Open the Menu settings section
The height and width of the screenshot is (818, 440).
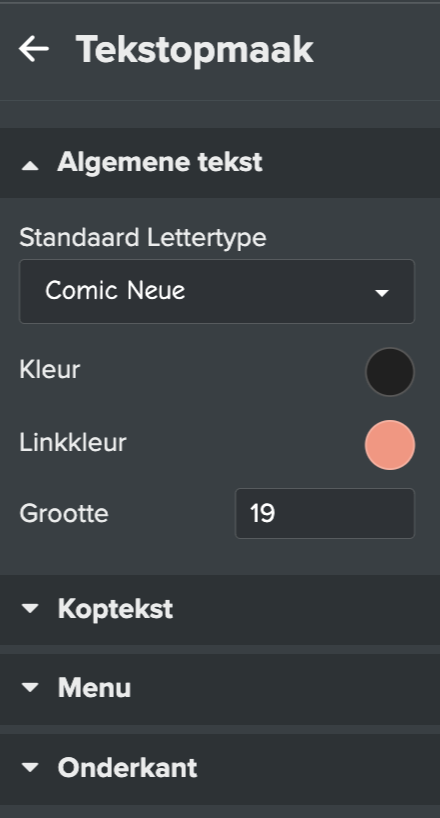click(220, 689)
